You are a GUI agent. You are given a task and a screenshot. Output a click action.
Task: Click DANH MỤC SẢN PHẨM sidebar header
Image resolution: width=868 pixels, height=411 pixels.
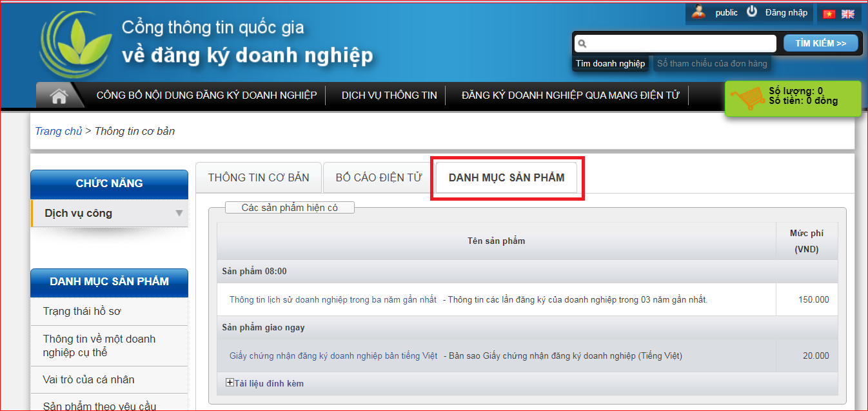(109, 281)
